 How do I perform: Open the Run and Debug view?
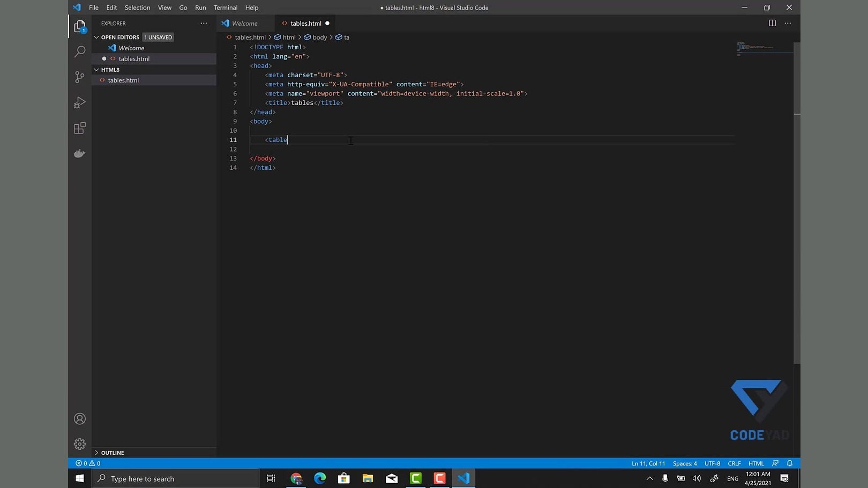click(x=79, y=102)
